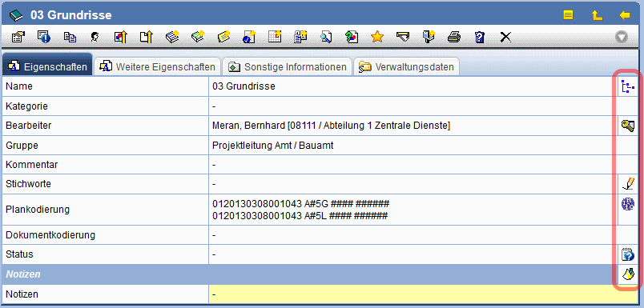
Task: Click the favorites star icon
Action: (376, 38)
